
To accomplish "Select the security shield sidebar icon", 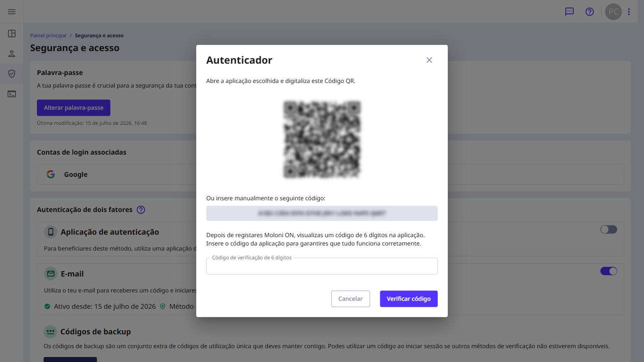I will tap(12, 74).
